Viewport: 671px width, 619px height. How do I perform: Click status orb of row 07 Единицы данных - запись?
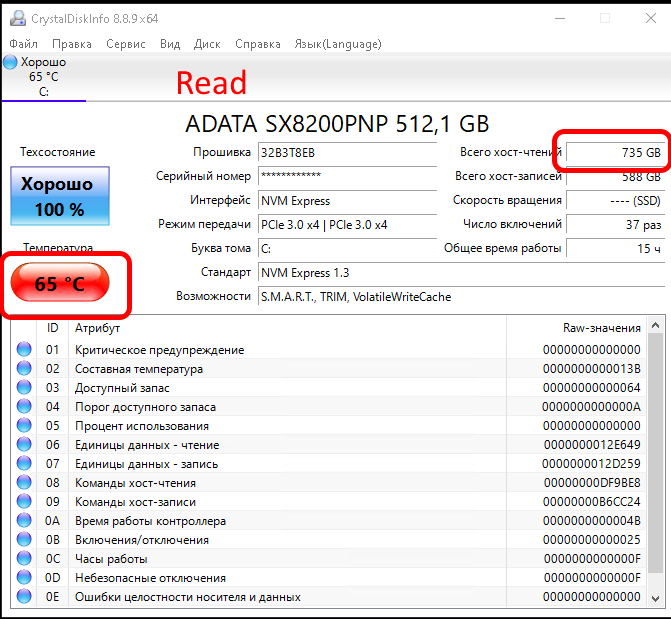(24, 463)
